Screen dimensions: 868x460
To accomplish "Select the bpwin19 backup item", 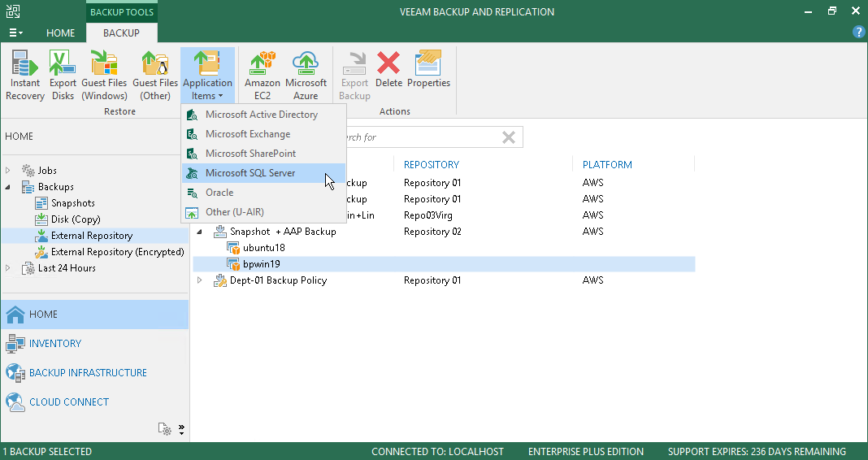I will click(444, 264).
